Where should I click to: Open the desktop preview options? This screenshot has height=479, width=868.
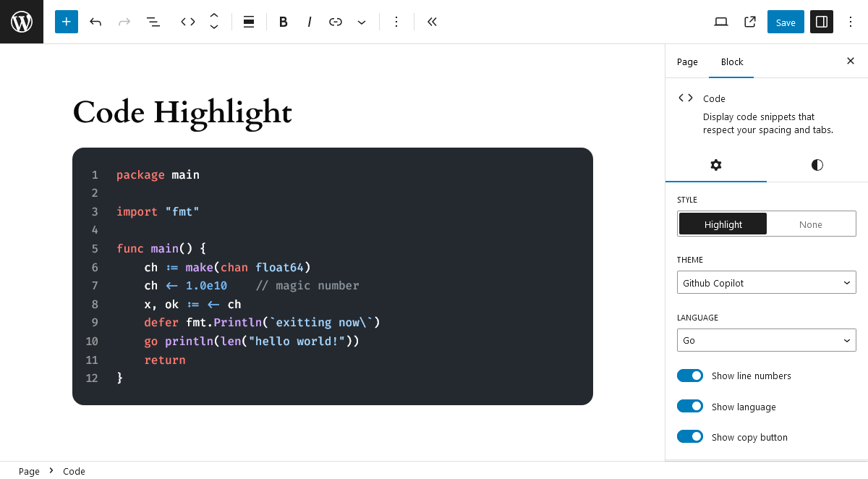[x=721, y=22]
